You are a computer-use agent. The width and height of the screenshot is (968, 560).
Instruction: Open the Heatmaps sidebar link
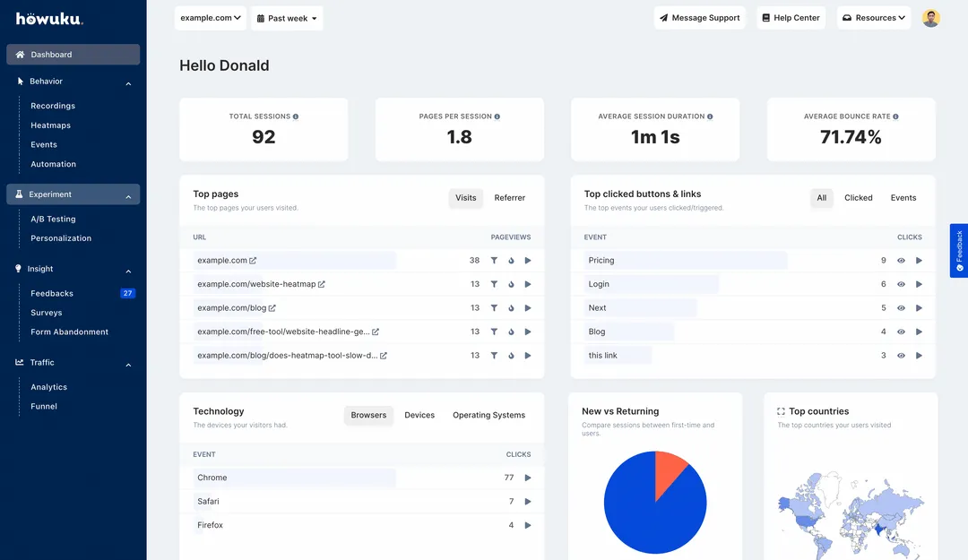coord(50,125)
